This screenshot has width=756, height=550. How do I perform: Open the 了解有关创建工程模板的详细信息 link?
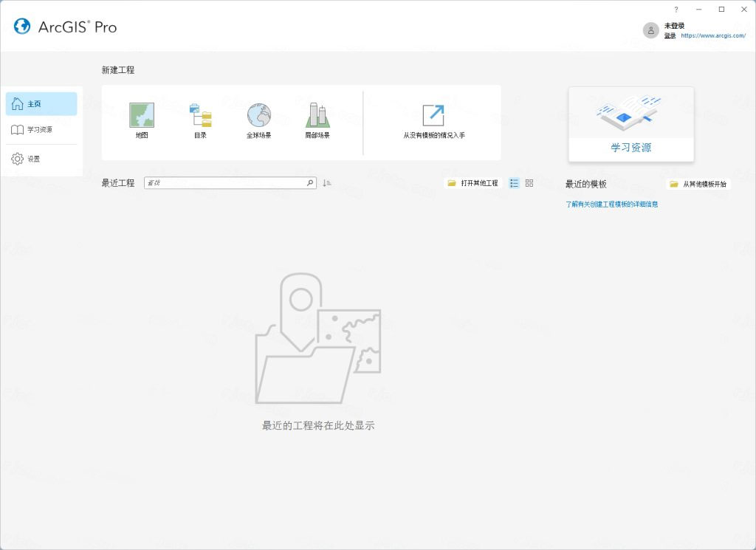point(611,203)
